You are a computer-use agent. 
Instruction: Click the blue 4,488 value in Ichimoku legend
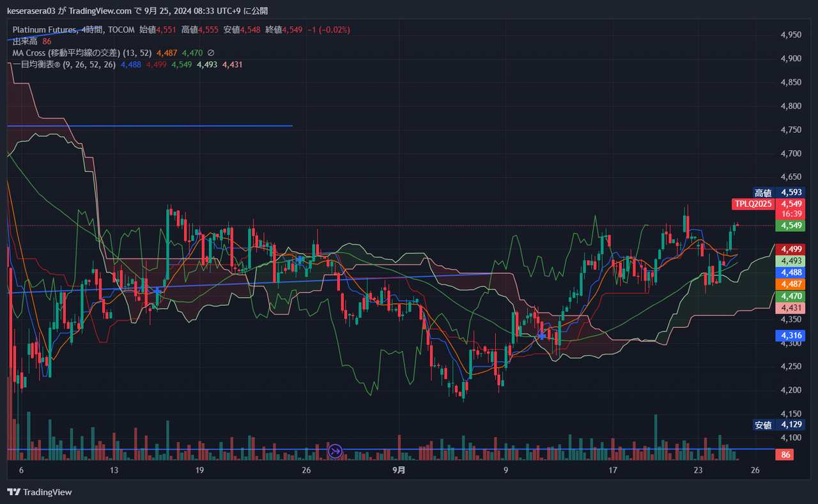coord(131,65)
